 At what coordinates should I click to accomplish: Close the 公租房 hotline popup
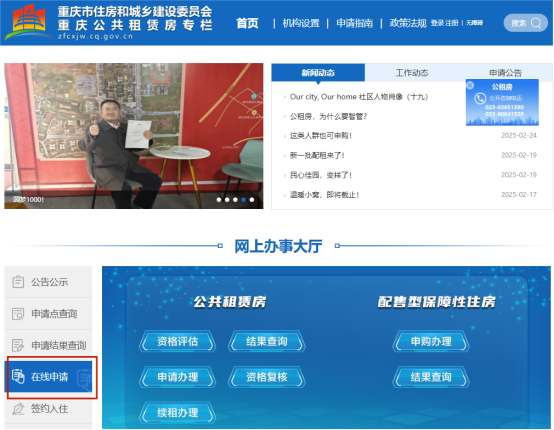click(470, 85)
